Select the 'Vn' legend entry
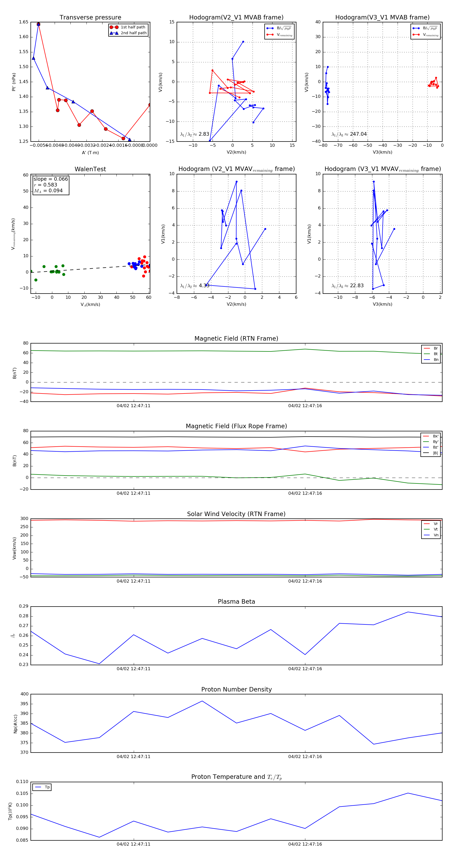 (x=431, y=535)
